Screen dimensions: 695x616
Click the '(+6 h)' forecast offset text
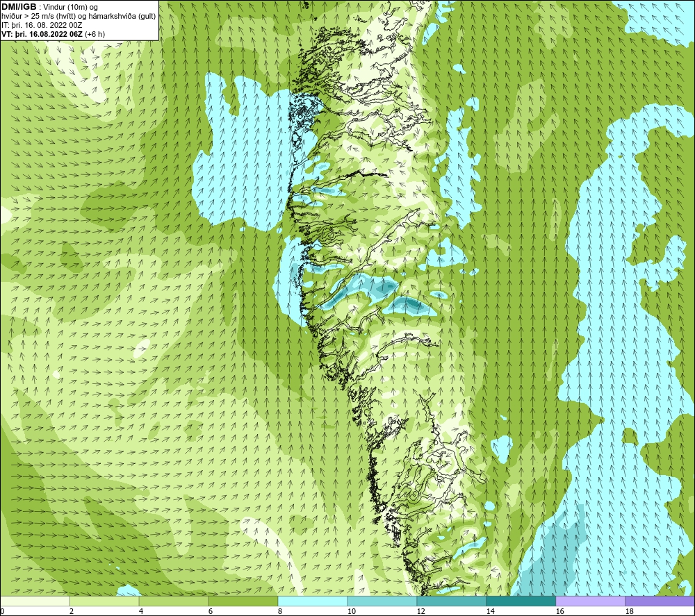95,34
